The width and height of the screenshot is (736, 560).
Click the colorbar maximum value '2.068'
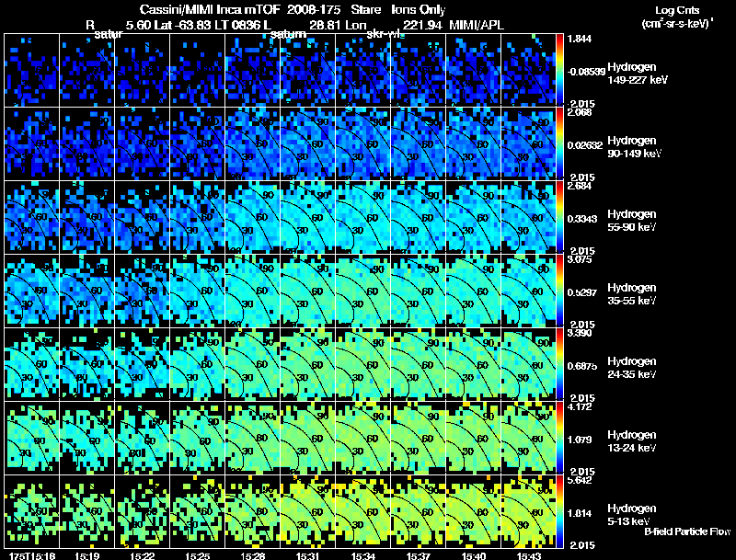click(580, 112)
